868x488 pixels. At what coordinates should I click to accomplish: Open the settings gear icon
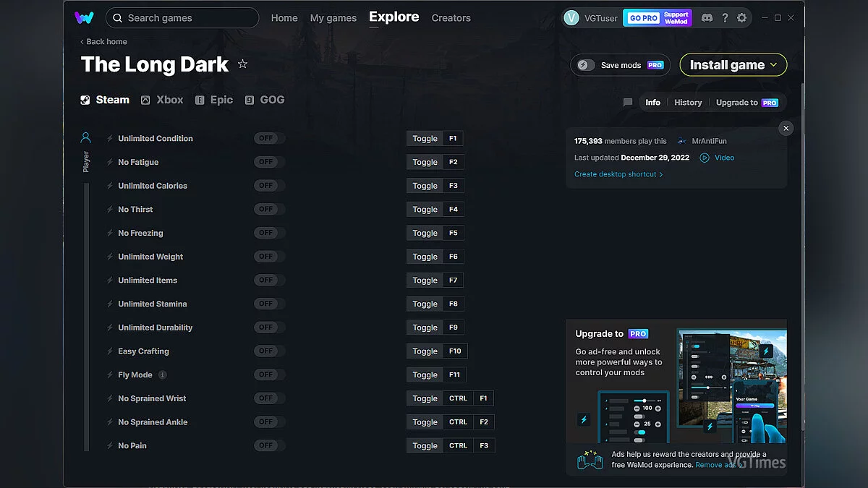(x=742, y=17)
